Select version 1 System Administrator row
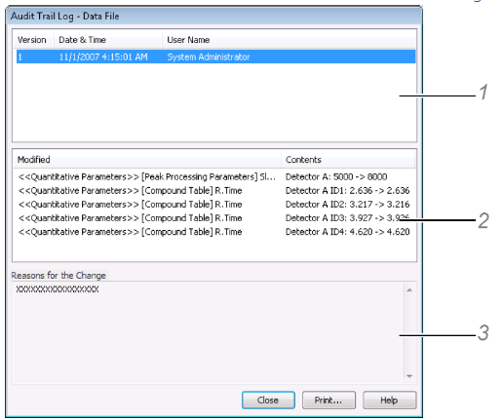This screenshot has width=504, height=420. [215, 57]
